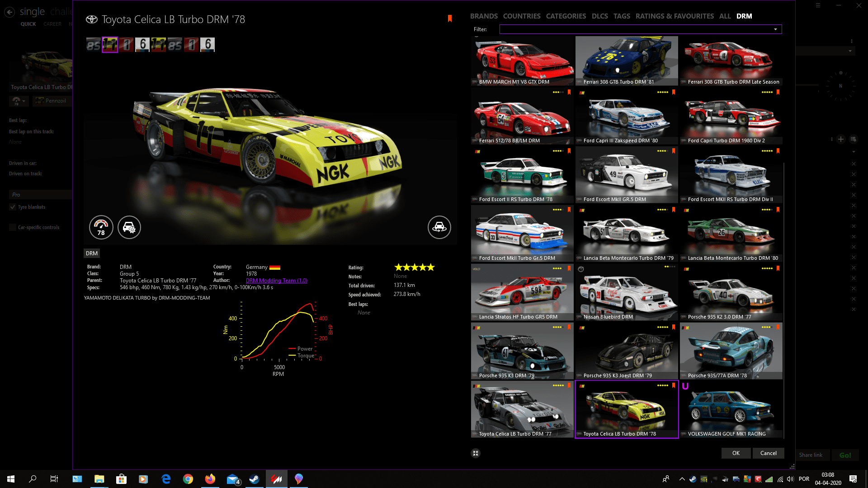Toggle the orange favourite bookmark next to the car title
This screenshot has width=868, height=488.
click(450, 18)
